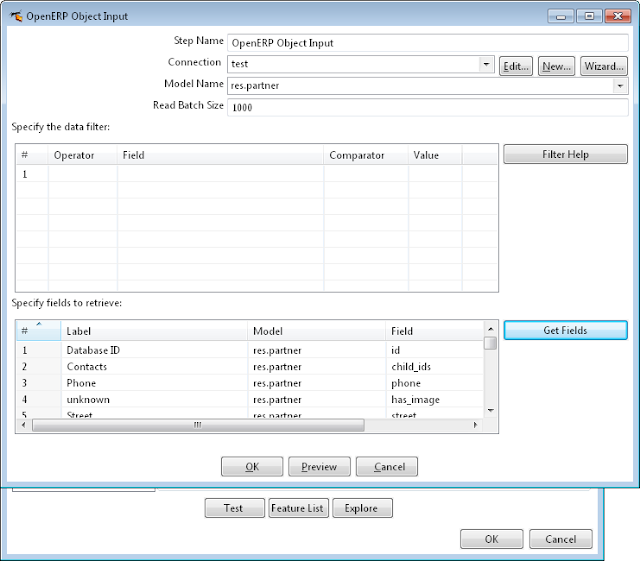This screenshot has height=561, width=640.
Task: Click the horizontal scrollbar left arrow
Action: pos(23,425)
